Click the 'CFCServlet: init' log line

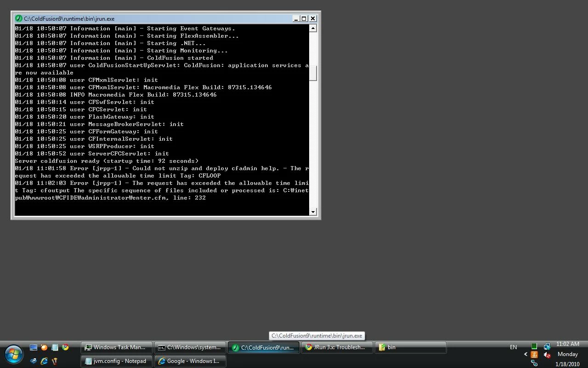pos(81,109)
